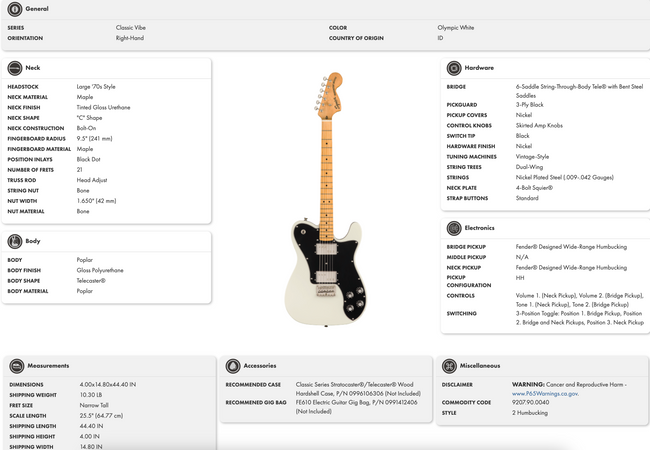Viewport: 650px width, 450px height.
Task: Click the Miscellaneous section icon
Action: (x=449, y=366)
